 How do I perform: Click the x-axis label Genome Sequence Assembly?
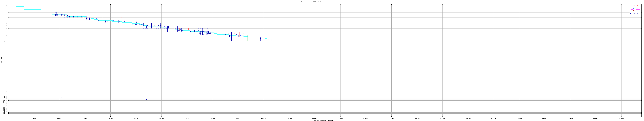325,120
